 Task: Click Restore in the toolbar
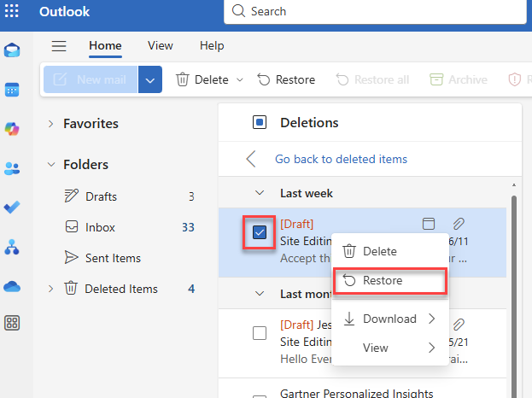[286, 79]
